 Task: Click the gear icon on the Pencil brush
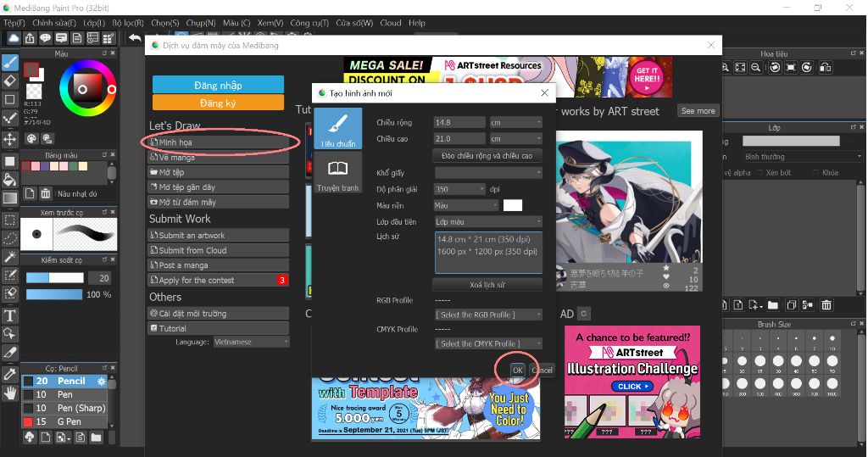[x=102, y=381]
